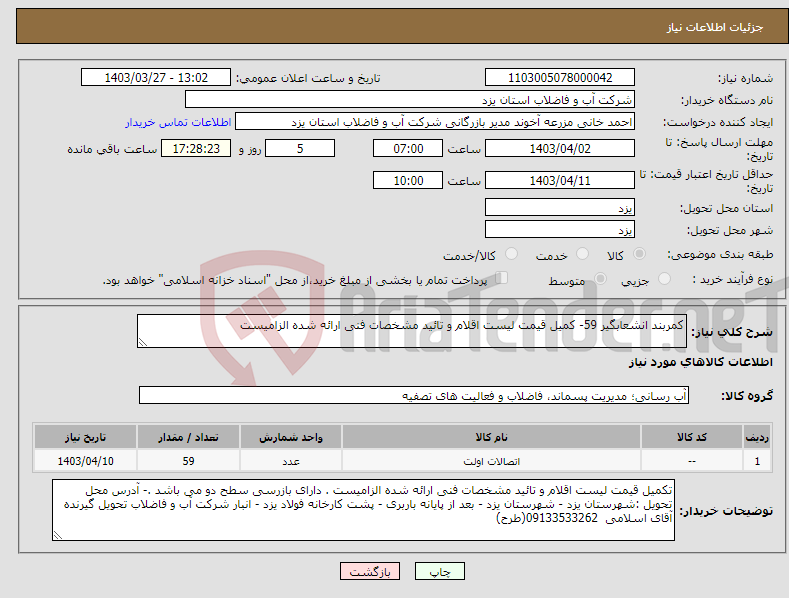The image size is (789, 598).
Task: Click the response deadline date 1403/04/02 field
Action: (560, 148)
